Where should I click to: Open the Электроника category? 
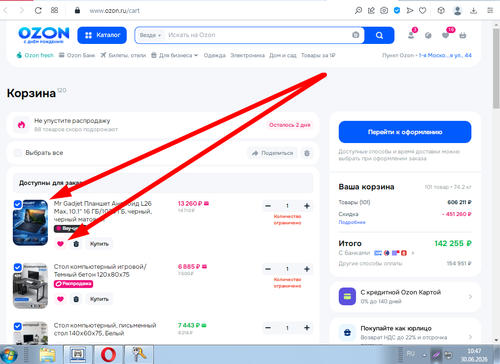(x=247, y=55)
